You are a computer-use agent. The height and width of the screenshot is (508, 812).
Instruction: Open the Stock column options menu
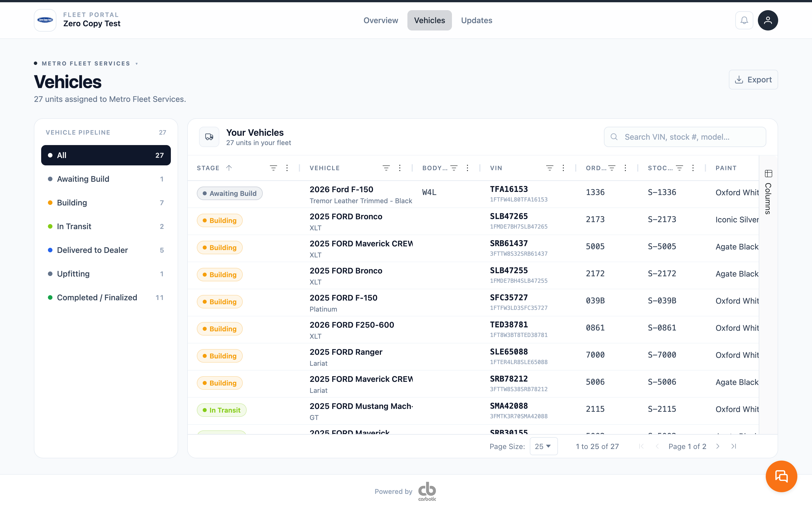[693, 168]
